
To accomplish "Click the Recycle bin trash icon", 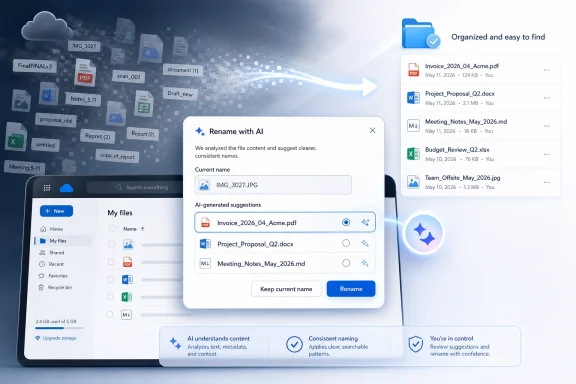I will (x=41, y=287).
